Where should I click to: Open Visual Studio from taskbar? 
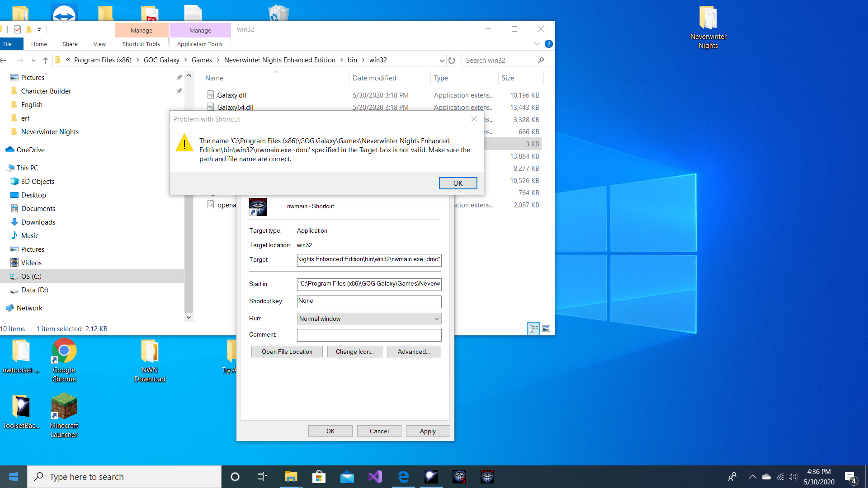[375, 477]
